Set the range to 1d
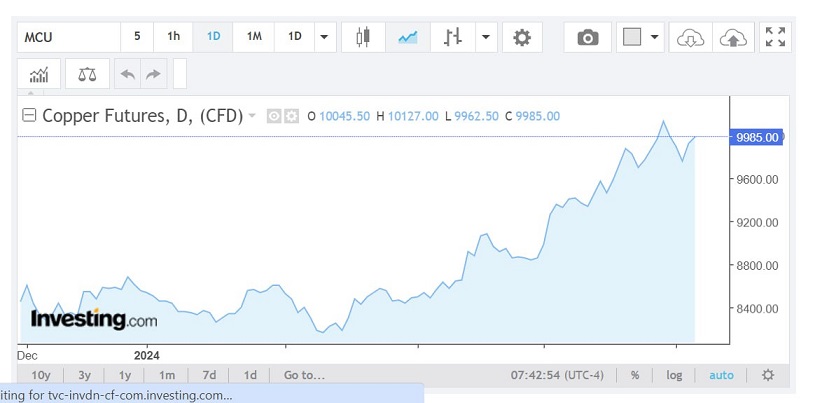The width and height of the screenshot is (815, 403). pos(250,375)
